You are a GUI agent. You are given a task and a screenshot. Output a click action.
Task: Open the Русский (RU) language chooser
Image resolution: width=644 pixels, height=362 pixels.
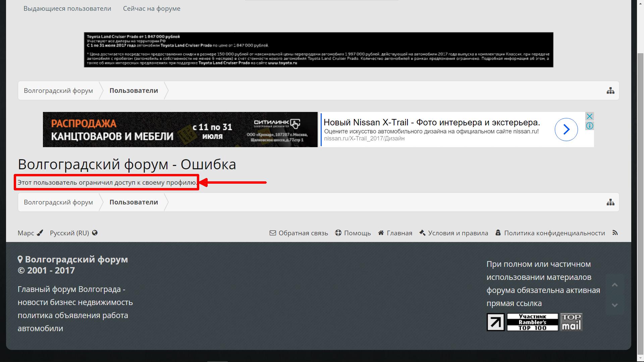(73, 233)
